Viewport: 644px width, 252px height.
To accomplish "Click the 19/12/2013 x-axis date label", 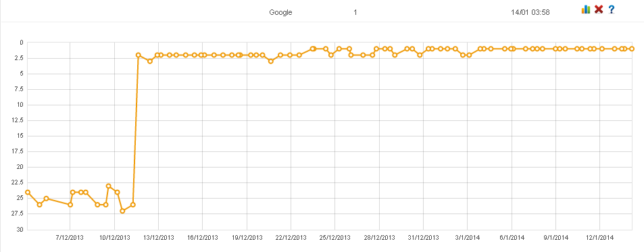I will coord(247,238).
